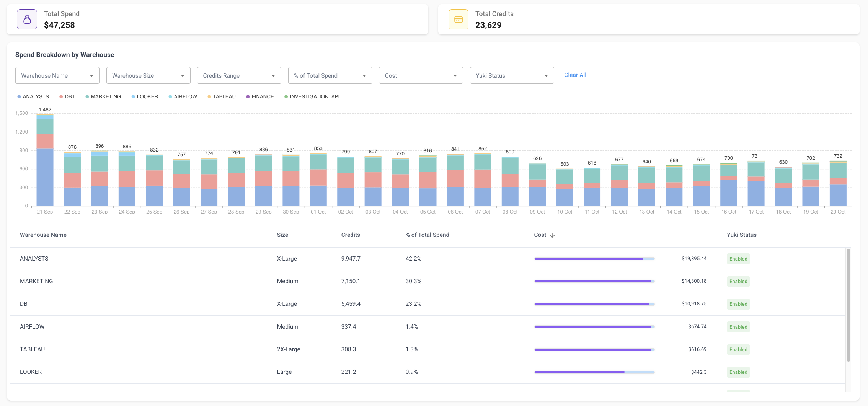Click the 07 Oct bar labeled 852
The width and height of the screenshot is (868, 406).
483,180
